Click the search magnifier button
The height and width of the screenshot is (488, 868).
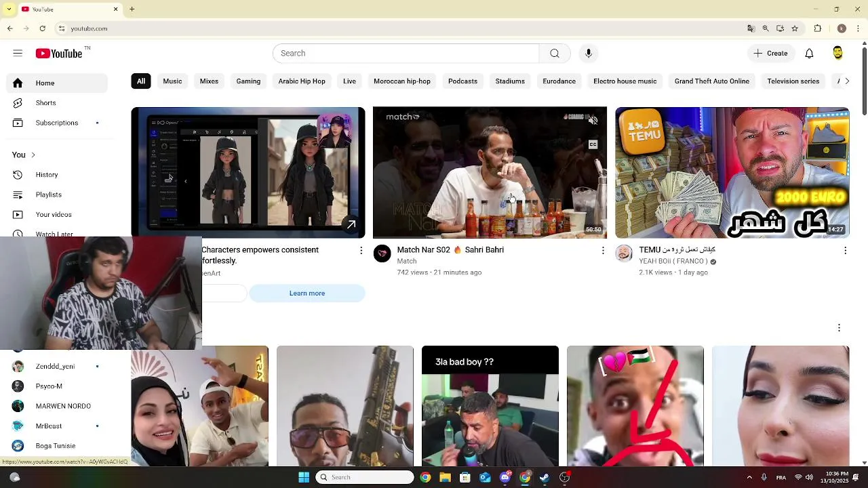click(x=555, y=54)
